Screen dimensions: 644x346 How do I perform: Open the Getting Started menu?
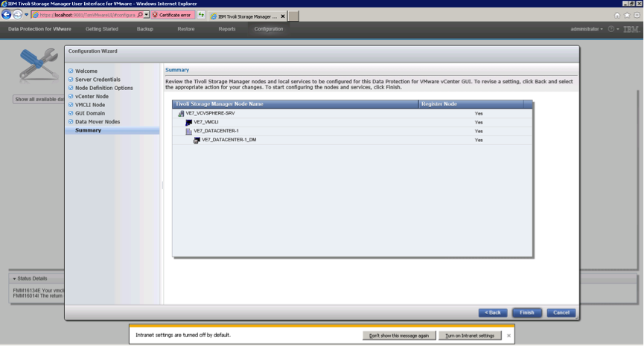(x=102, y=29)
